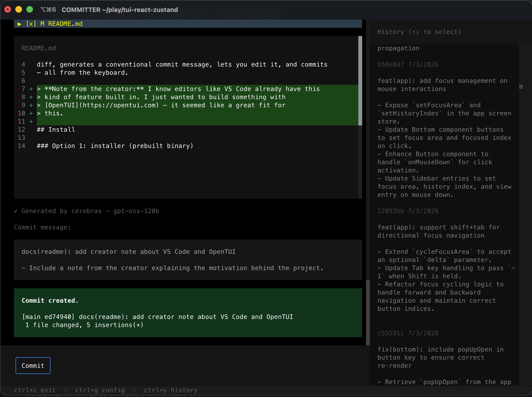Click 'Retrieve `popUpOpen`' history bullet
The image size is (532, 397).
tap(444, 382)
